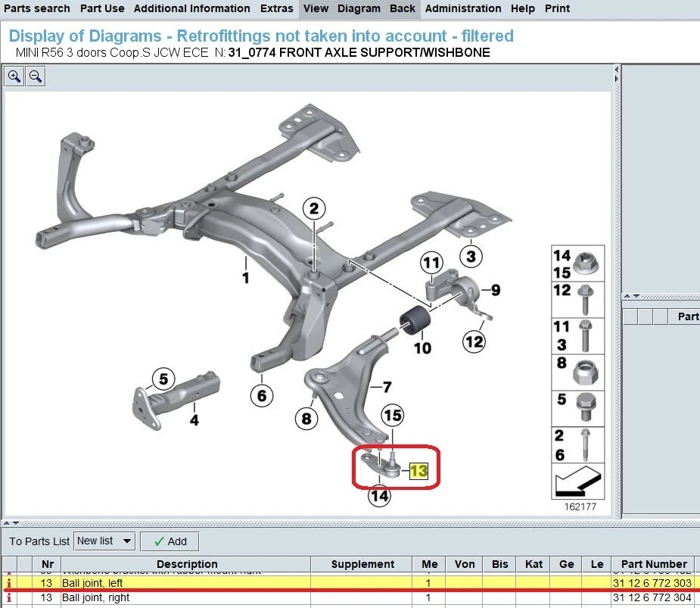Image resolution: width=700 pixels, height=608 pixels.
Task: Click the zoom out magnifier icon
Action: coord(35,76)
